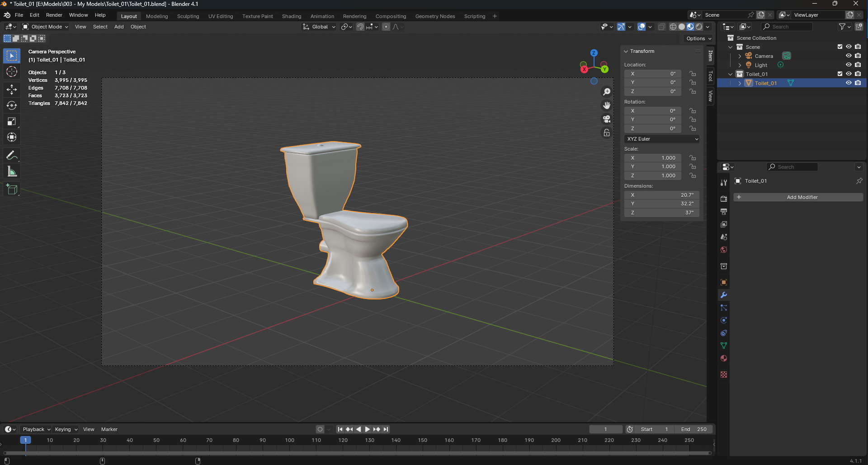Screen dimensions: 868x465
Task: Switch to the Modeling workspace tab
Action: 157,16
